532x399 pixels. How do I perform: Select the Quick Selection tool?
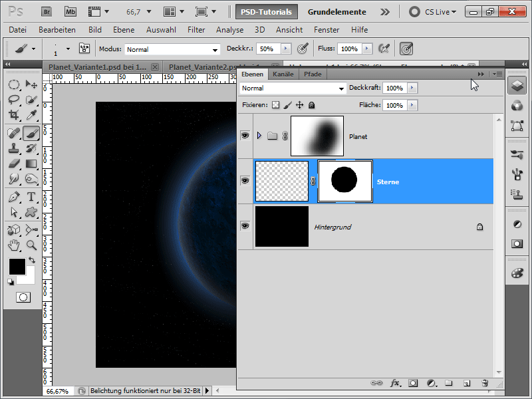31,99
